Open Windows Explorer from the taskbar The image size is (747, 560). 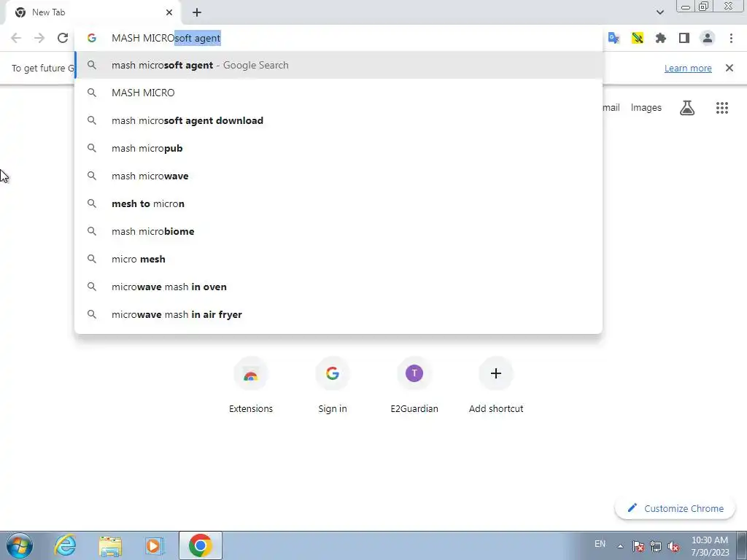(x=110, y=545)
